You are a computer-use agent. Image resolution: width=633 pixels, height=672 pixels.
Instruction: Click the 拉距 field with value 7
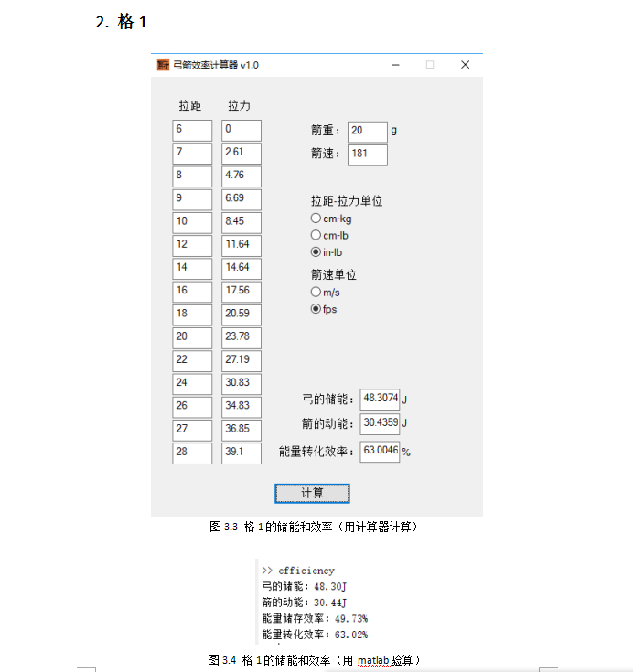(x=192, y=154)
